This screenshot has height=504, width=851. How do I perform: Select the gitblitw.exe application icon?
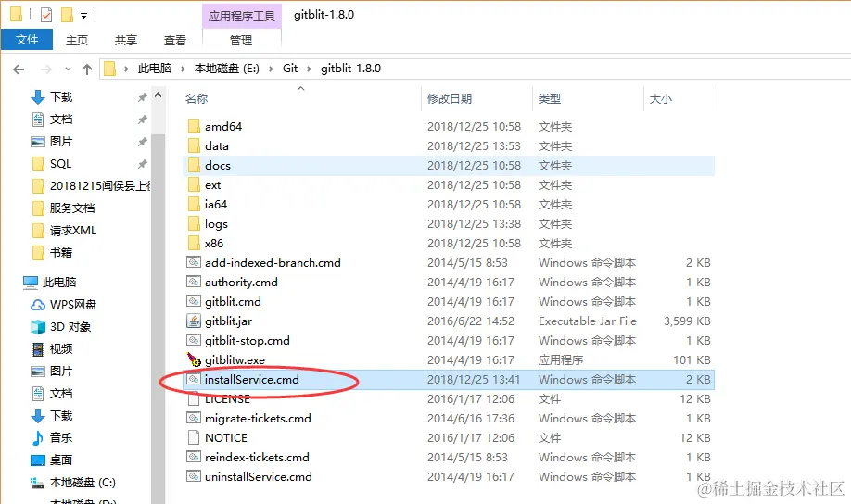click(x=194, y=359)
